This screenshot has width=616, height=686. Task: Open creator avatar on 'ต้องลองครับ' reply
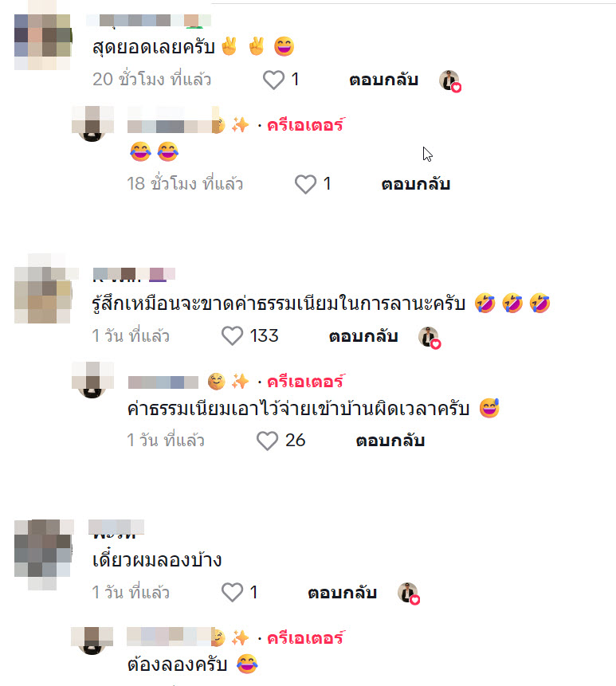[92, 641]
